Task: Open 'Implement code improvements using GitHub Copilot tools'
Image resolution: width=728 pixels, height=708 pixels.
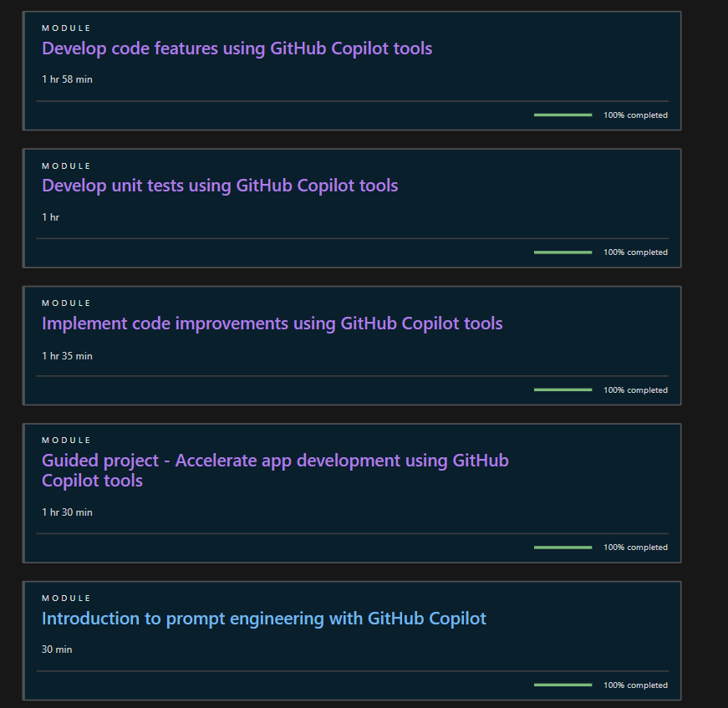Action: pyautogui.click(x=272, y=323)
